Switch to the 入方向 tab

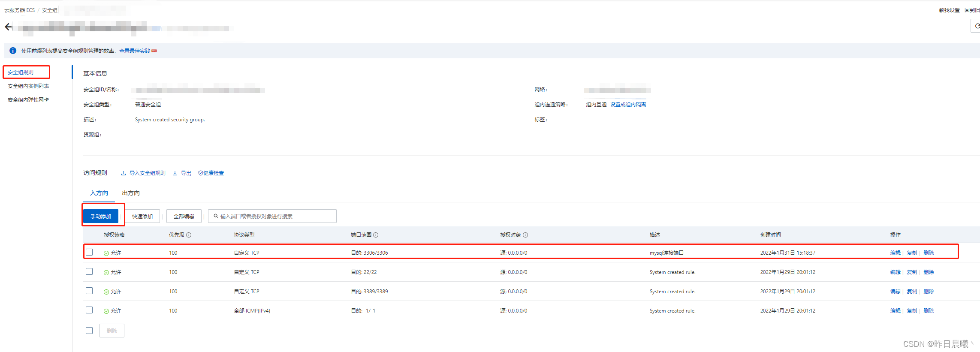(99, 193)
